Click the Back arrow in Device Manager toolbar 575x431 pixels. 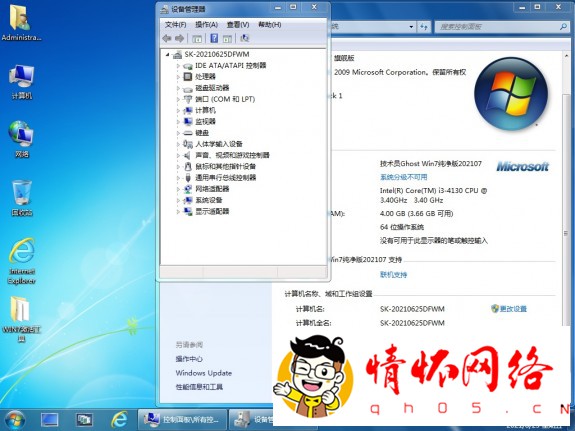[x=167, y=38]
